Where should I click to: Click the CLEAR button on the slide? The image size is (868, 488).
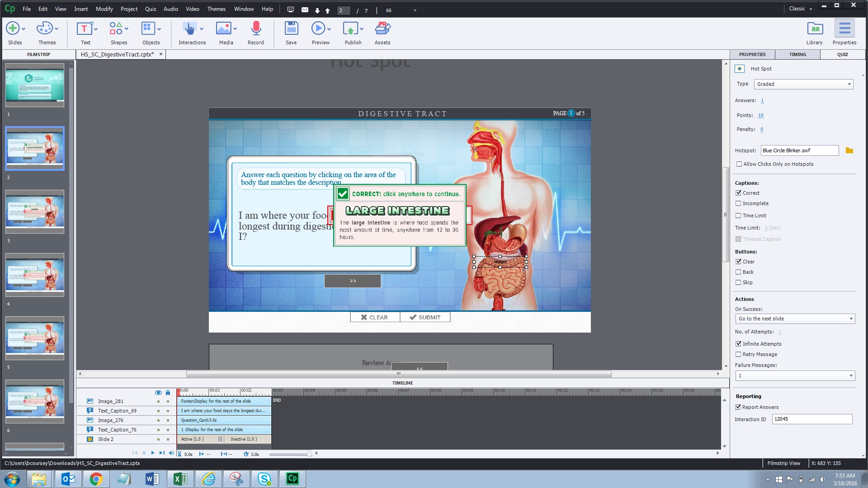pos(374,317)
